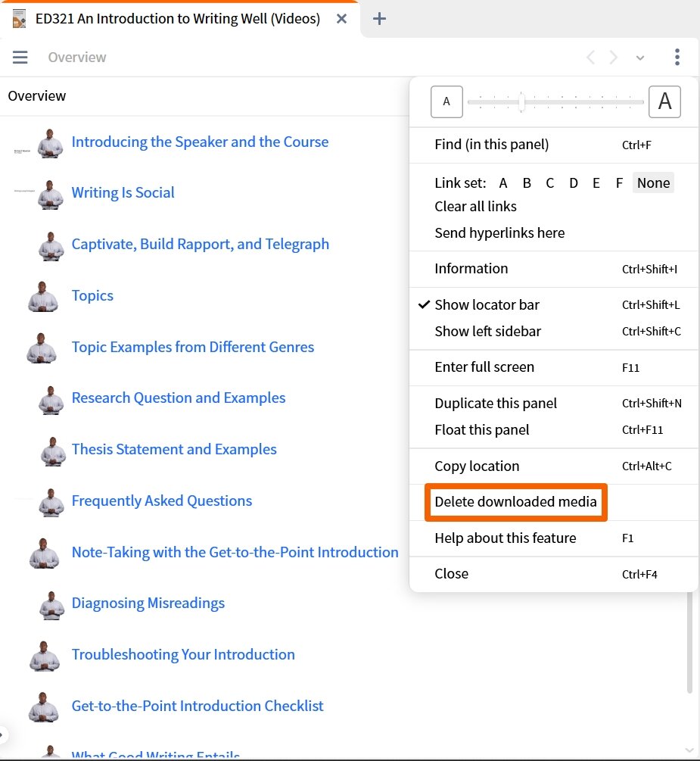Open the Information menu entry
The image size is (700, 761).
click(x=553, y=269)
